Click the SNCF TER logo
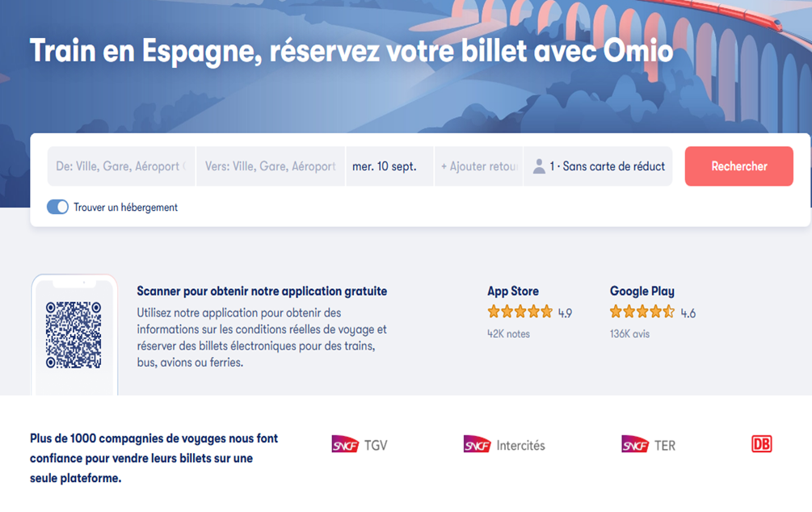Screen dimensions: 812x512 click(x=648, y=445)
